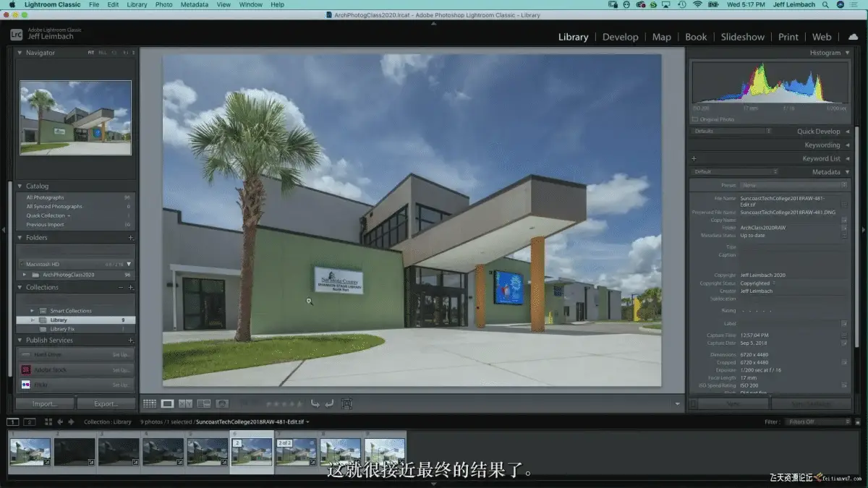Set Up Hard Drive publish service

click(121, 355)
